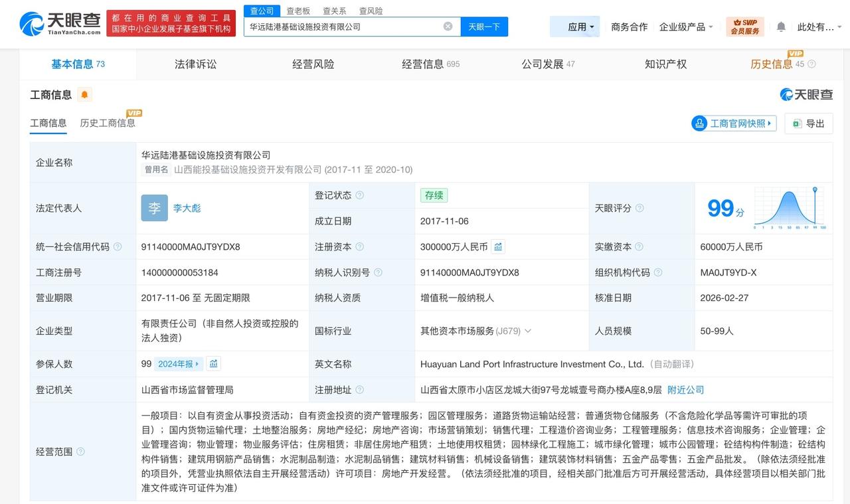Click the 导出 export button
The width and height of the screenshot is (850, 504).
pos(808,124)
